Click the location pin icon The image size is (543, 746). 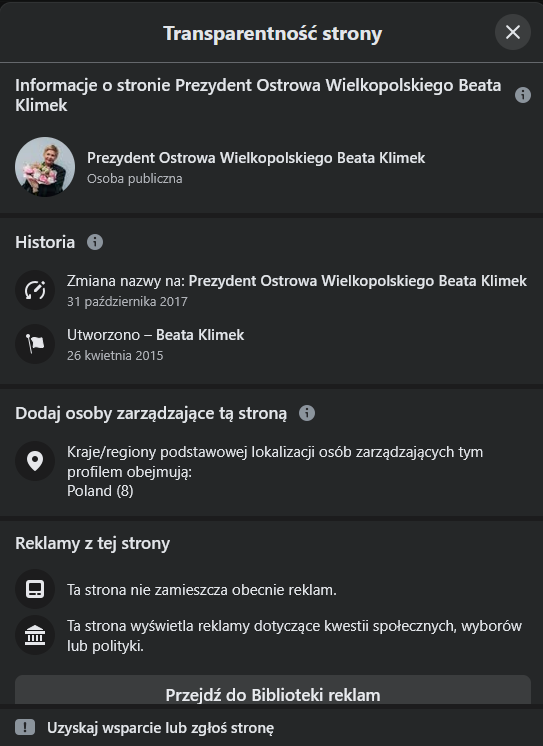35,461
